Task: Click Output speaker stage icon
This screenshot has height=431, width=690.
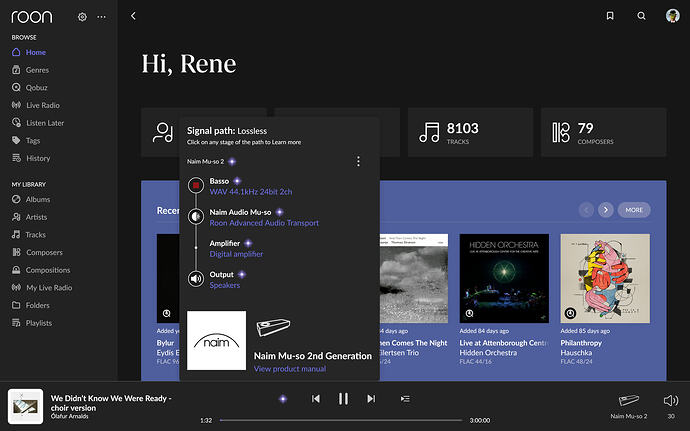Action: point(196,279)
